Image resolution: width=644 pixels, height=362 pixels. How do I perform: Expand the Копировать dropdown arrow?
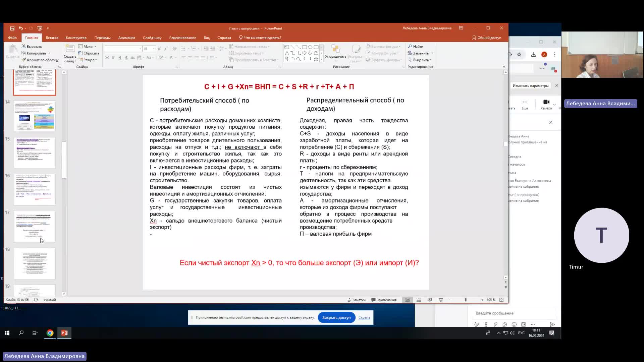click(50, 53)
